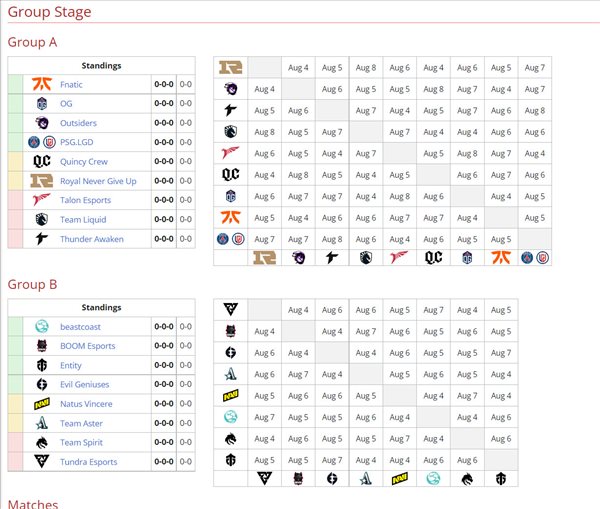
Task: Click the Team Spirit logo in standings
Action: pyautogui.click(x=42, y=442)
